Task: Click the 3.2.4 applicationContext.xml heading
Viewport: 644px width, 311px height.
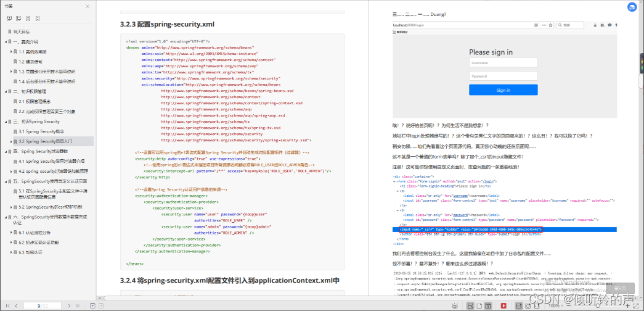Action: click(x=230, y=281)
